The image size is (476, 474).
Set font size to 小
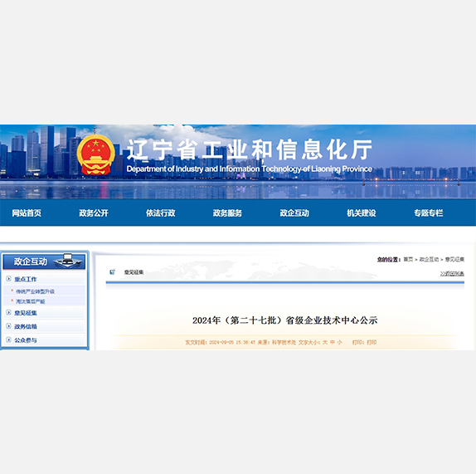pyautogui.click(x=340, y=342)
